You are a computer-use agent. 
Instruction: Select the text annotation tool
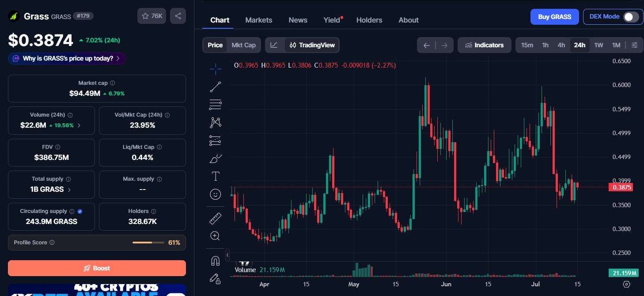tap(216, 176)
